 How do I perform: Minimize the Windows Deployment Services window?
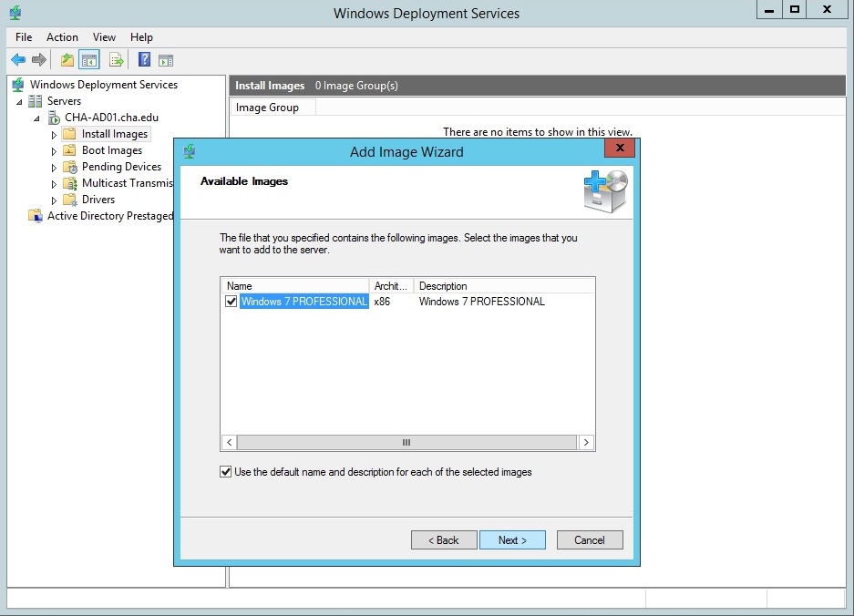pos(769,10)
